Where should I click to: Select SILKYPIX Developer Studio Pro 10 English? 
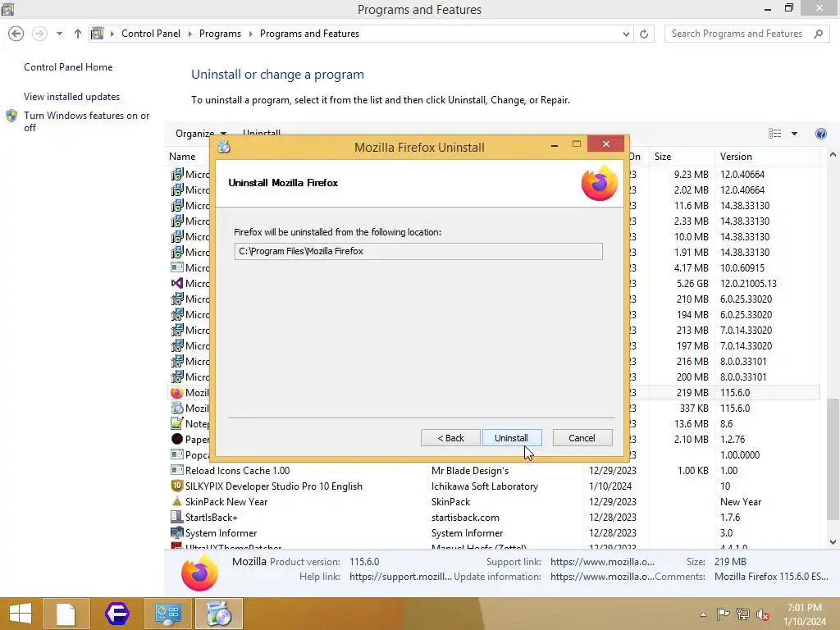493,486
